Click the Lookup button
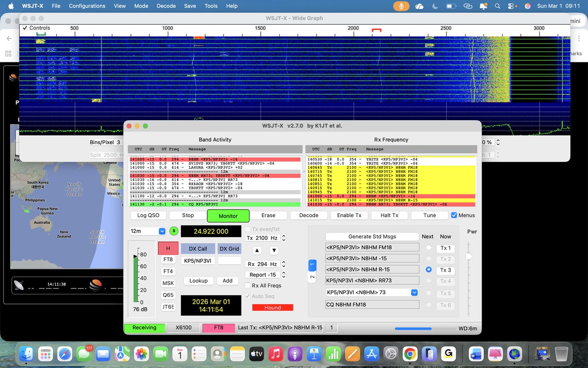Image resolution: width=588 pixels, height=368 pixels. [x=198, y=281]
